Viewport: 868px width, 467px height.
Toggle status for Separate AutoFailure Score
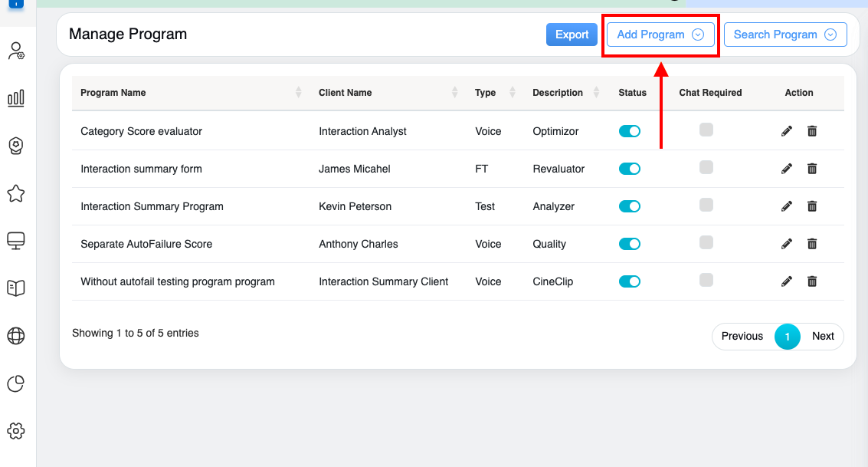tap(629, 244)
